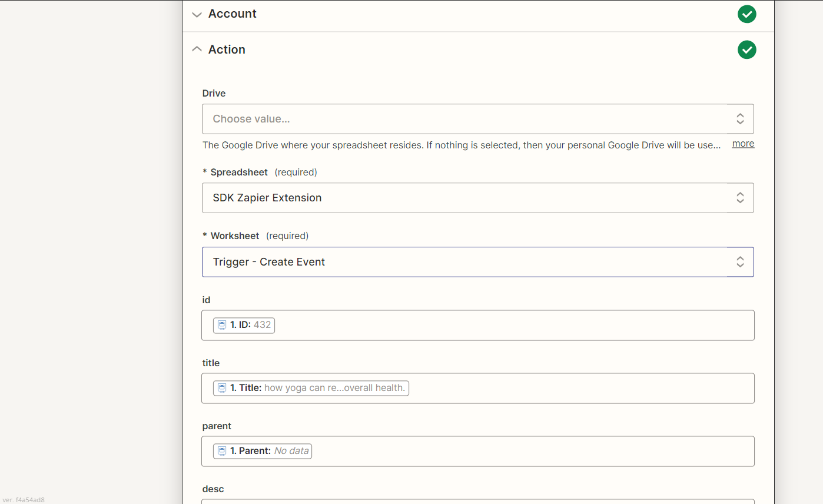Click the 'more' link under Drive description
The image size is (823, 504).
743,144
